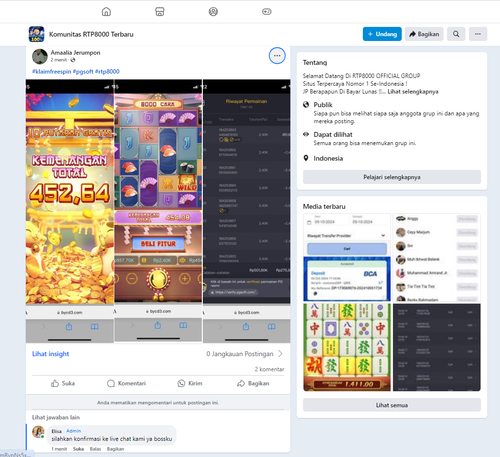The height and width of the screenshot is (457, 500).
Task: Open 0 Jangkauan Postingan details
Action: (x=240, y=354)
